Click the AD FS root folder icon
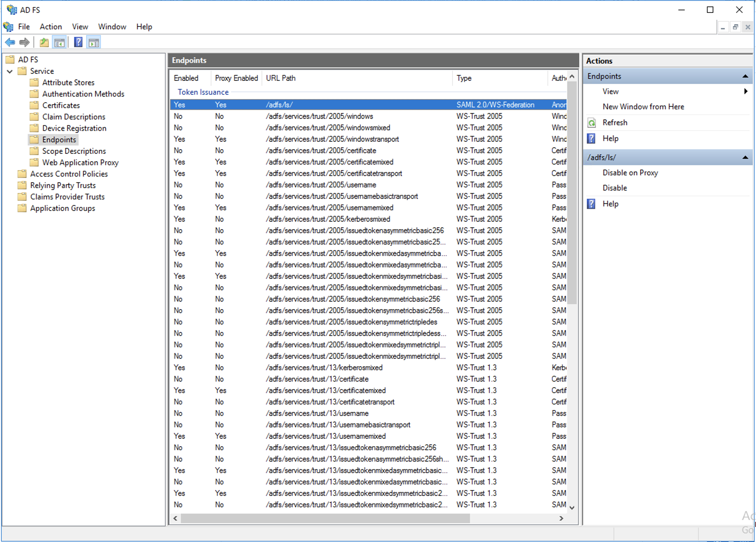Image resolution: width=756 pixels, height=542 pixels. [x=10, y=59]
